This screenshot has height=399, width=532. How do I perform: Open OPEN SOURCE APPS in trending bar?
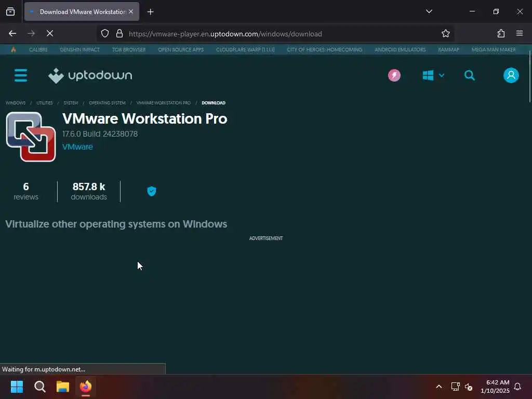pos(181,50)
